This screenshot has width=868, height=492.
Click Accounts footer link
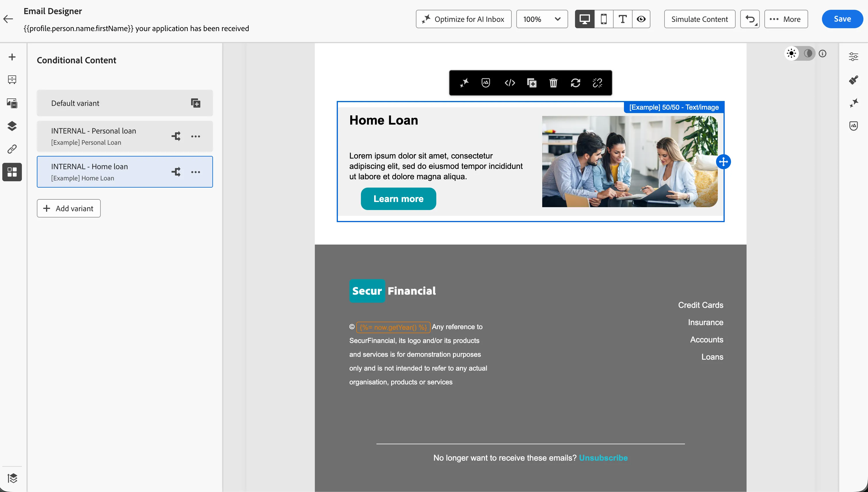[707, 340]
